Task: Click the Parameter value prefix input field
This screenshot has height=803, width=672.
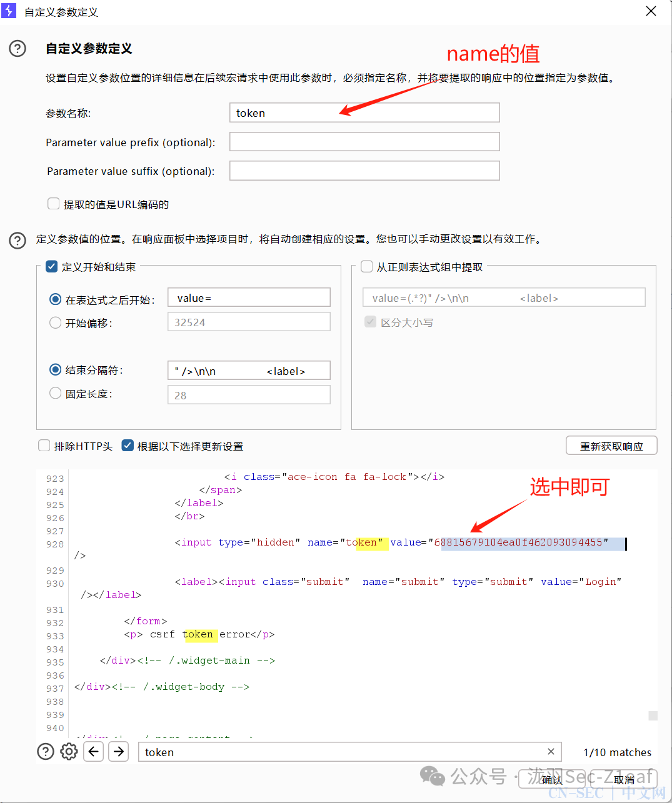Action: [364, 141]
